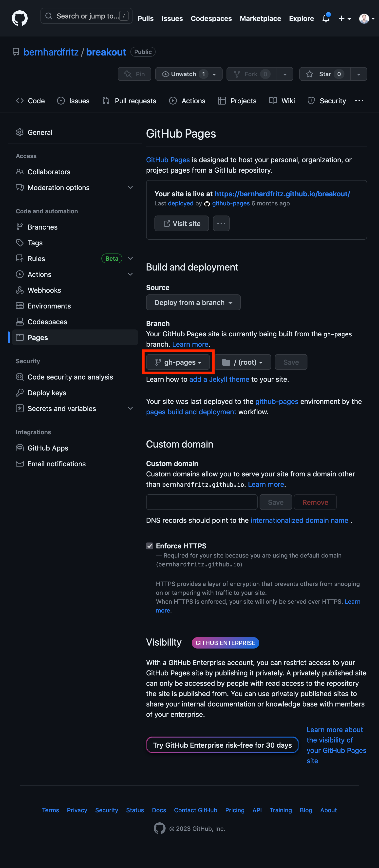
Task: Pin the repository
Action: (134, 74)
